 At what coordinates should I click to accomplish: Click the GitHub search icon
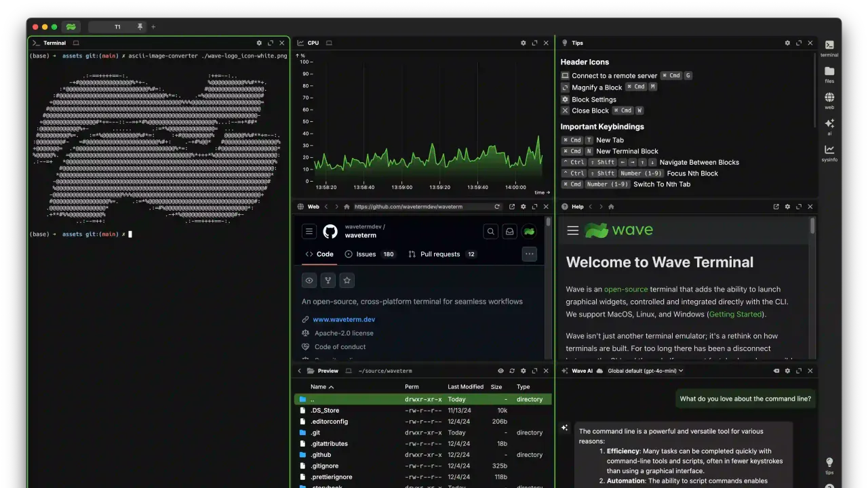(490, 232)
